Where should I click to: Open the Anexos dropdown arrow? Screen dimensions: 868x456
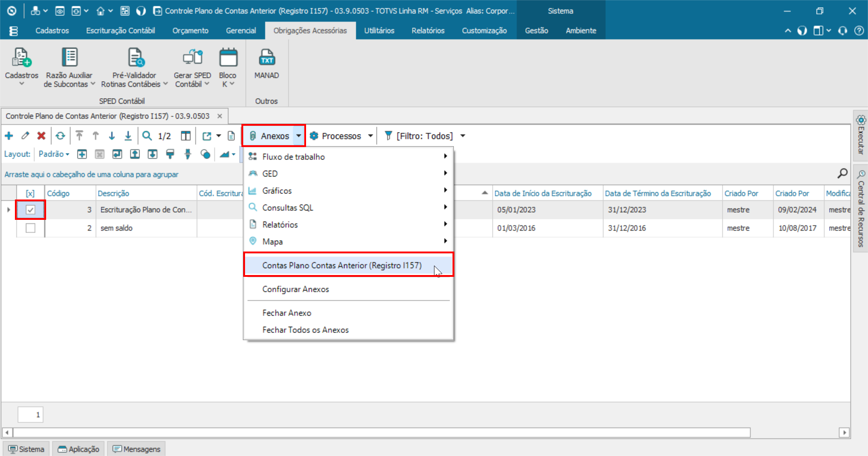coord(299,136)
